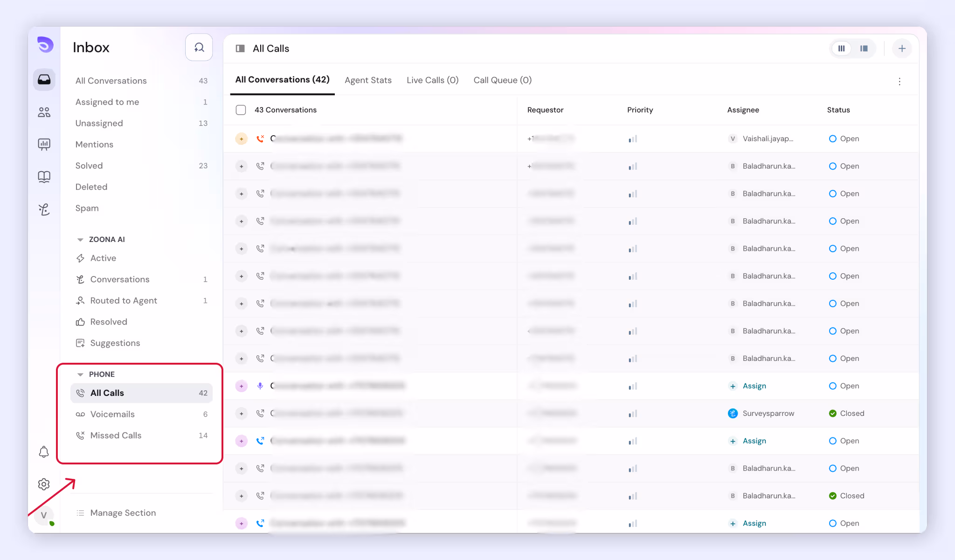Viewport: 955px width, 560px height.
Task: Click the Status column header
Action: point(838,110)
